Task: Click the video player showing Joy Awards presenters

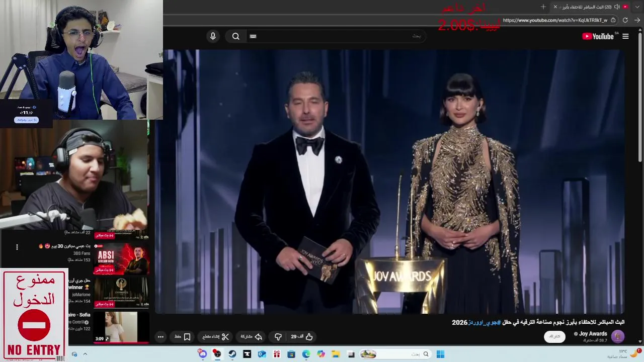Action: [x=390, y=181]
